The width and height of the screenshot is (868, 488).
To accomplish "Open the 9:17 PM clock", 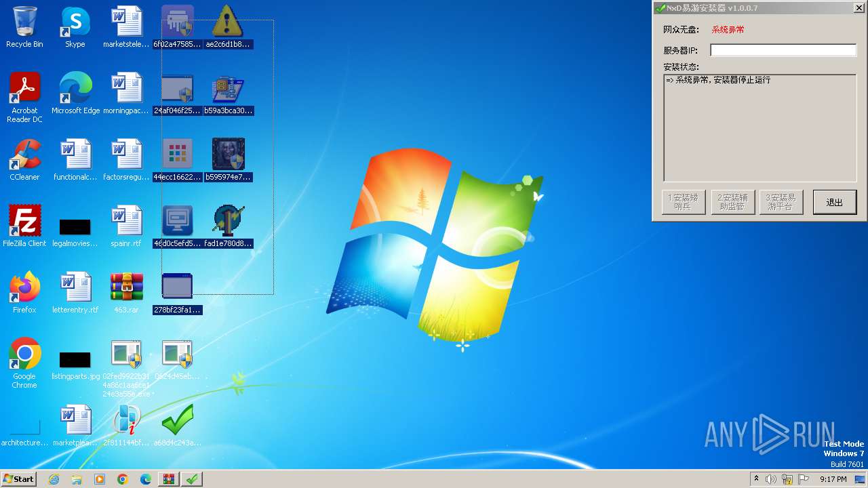I will pos(833,479).
